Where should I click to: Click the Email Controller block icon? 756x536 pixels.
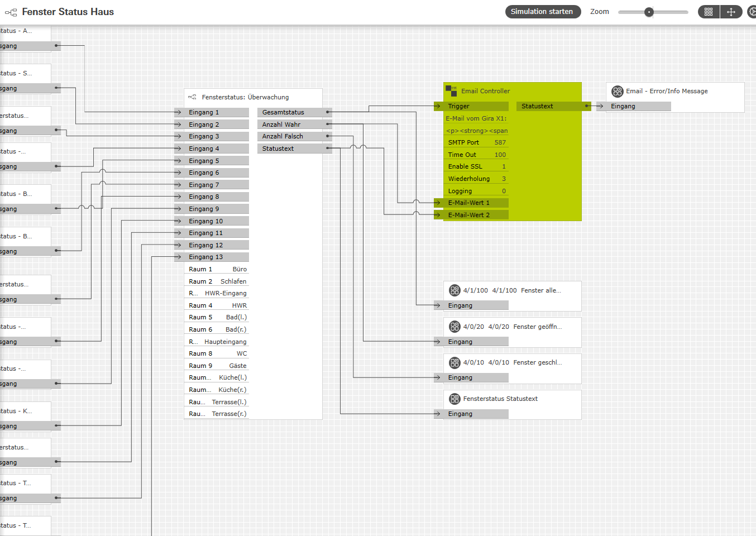tap(451, 91)
